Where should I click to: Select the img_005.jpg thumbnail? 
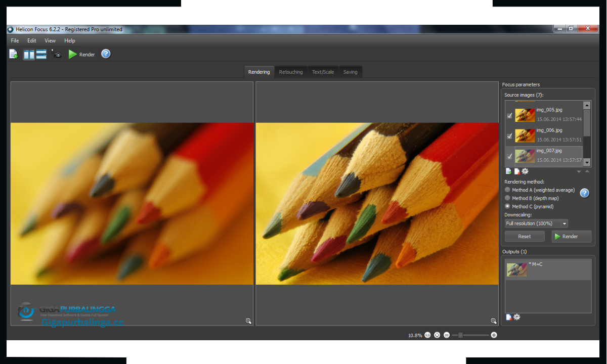point(525,115)
